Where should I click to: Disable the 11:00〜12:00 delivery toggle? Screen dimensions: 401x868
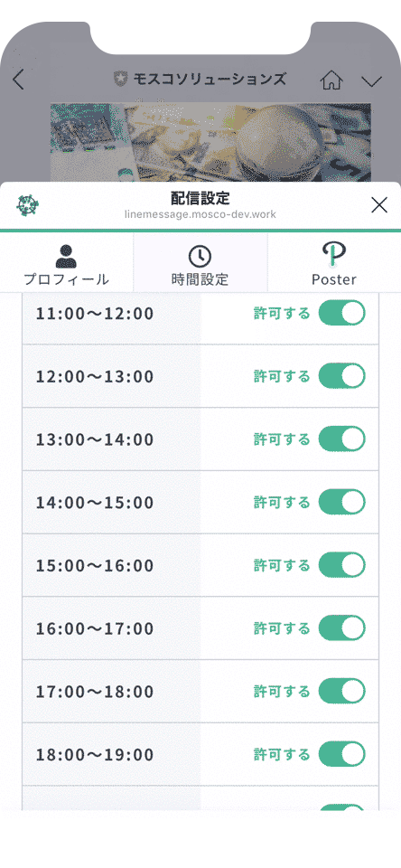pos(341,313)
